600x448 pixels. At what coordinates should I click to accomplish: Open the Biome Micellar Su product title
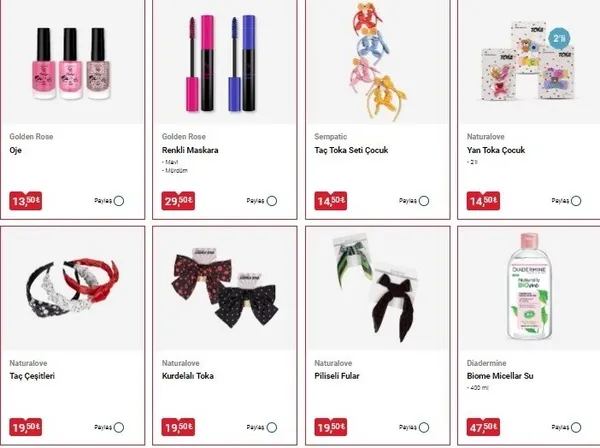[500, 376]
